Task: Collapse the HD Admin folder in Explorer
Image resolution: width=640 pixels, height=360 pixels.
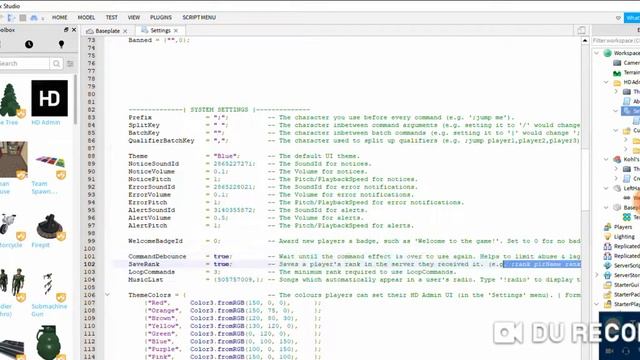Action: tap(606, 82)
